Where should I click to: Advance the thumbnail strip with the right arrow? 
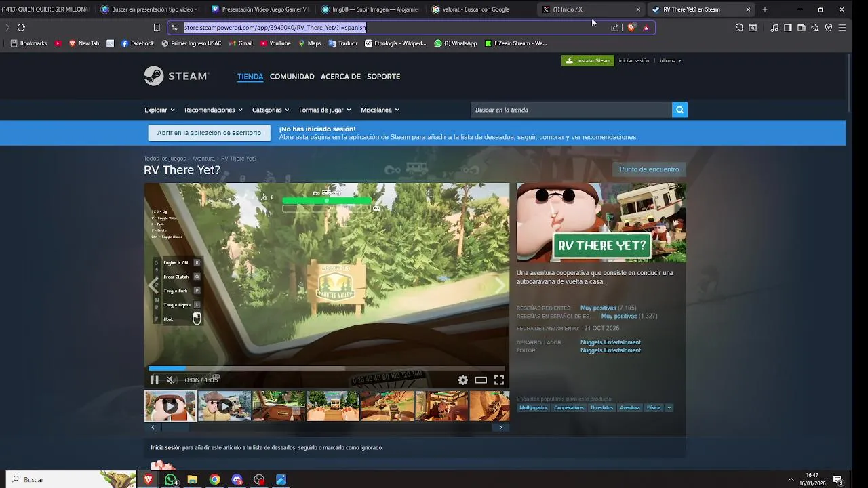tap(500, 427)
